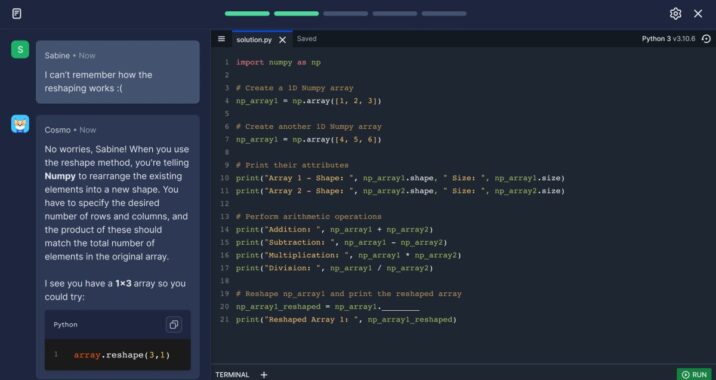Viewport: 716px width, 380px height.
Task: Click the third progress bar segment
Action: point(346,14)
